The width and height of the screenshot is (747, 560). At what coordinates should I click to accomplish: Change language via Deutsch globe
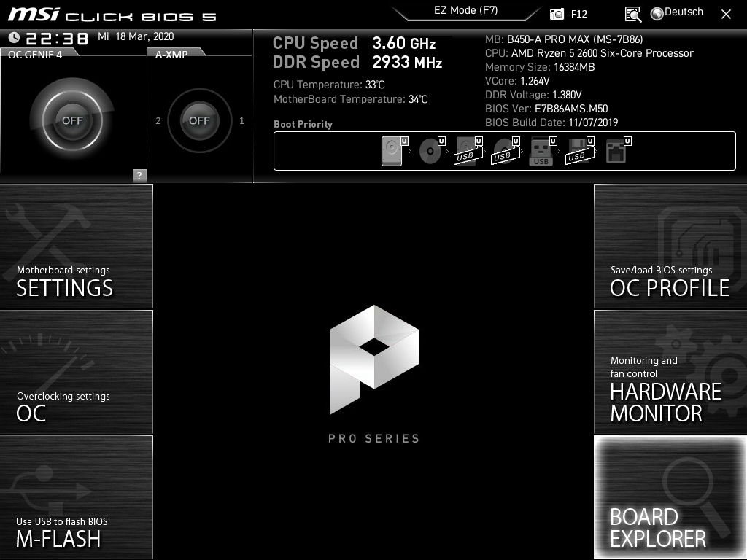pos(677,13)
